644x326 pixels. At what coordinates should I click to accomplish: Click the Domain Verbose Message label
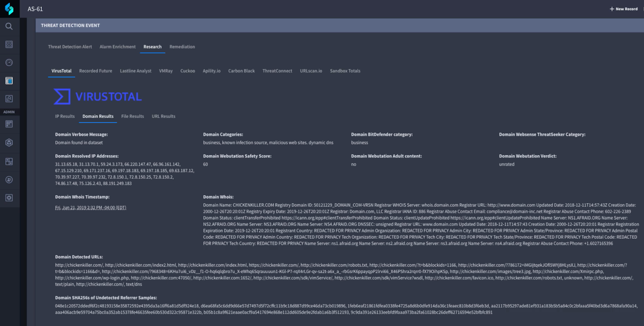point(81,134)
